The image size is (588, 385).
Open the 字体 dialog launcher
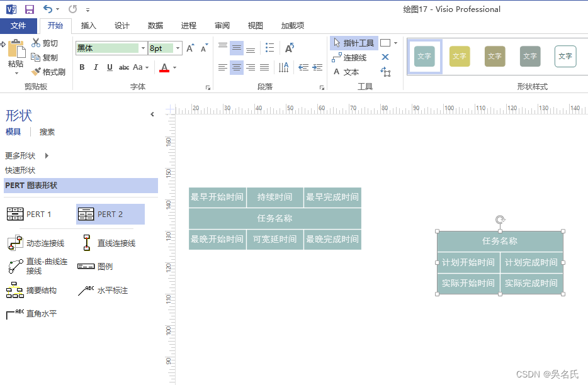(208, 87)
